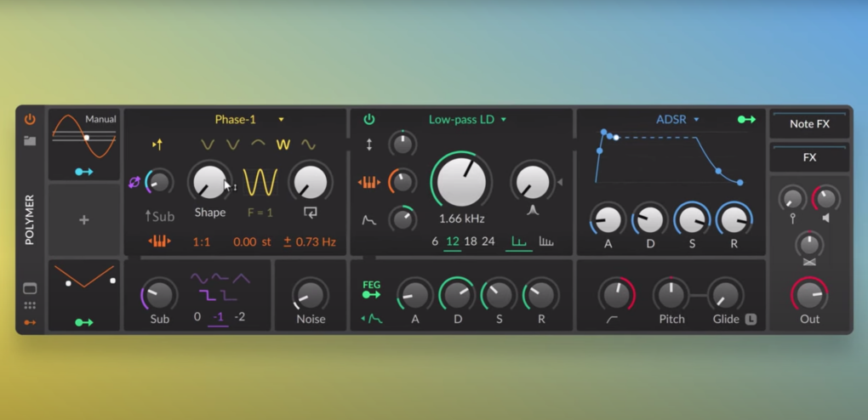868x420 pixels.
Task: Click the feedback loop icon
Action: coord(311,213)
